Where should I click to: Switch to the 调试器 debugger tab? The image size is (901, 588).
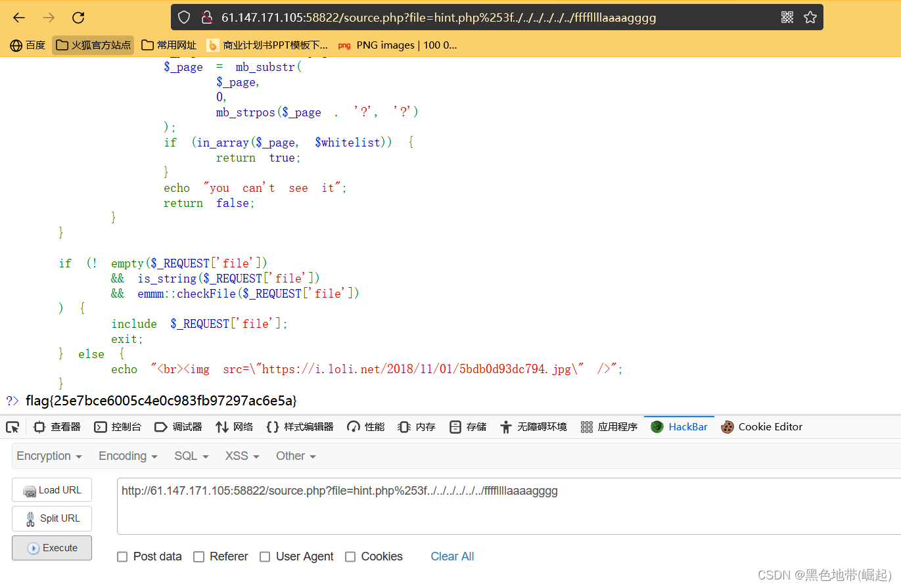[x=178, y=427]
